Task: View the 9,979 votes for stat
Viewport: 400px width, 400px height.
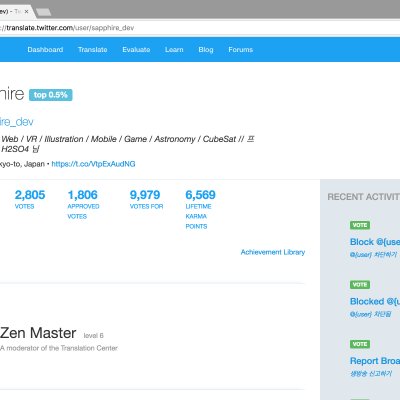Action: (x=146, y=199)
